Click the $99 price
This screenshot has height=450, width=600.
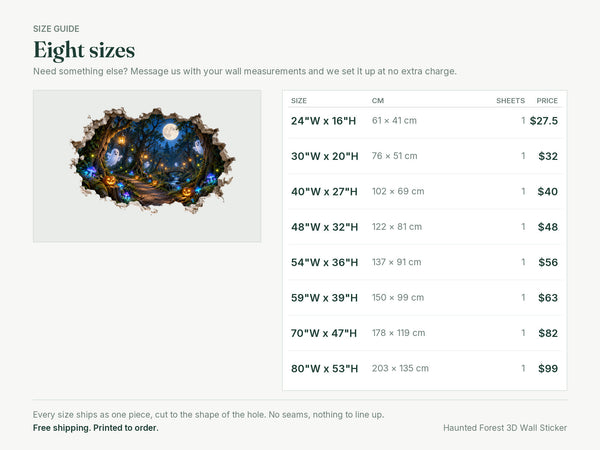[548, 368]
